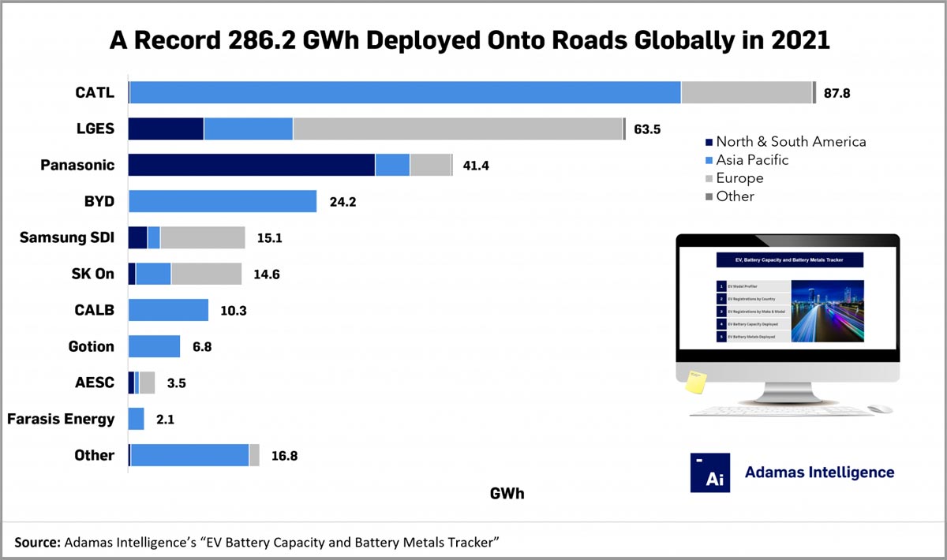
Task: Click the Asia Pacific segment of LGES's bar
Action: [249, 129]
